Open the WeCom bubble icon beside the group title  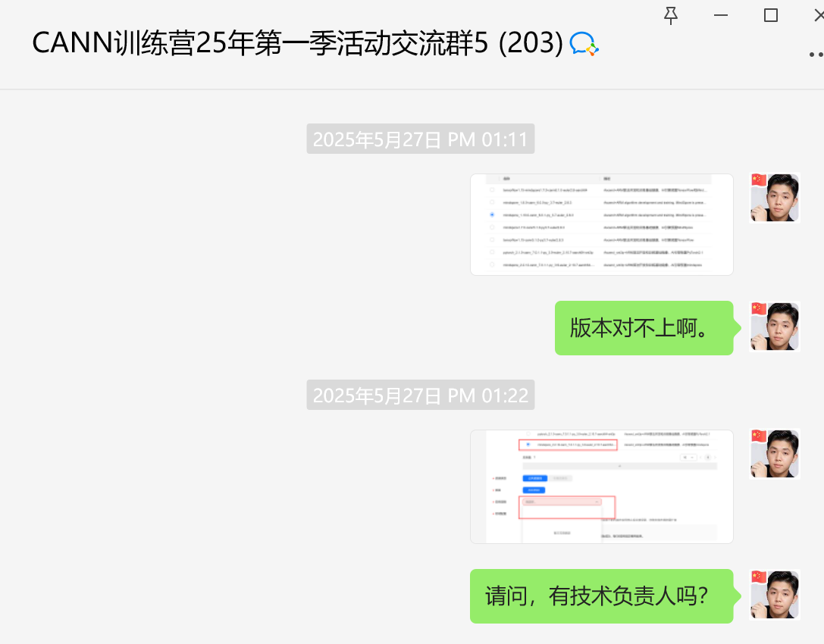click(x=584, y=45)
